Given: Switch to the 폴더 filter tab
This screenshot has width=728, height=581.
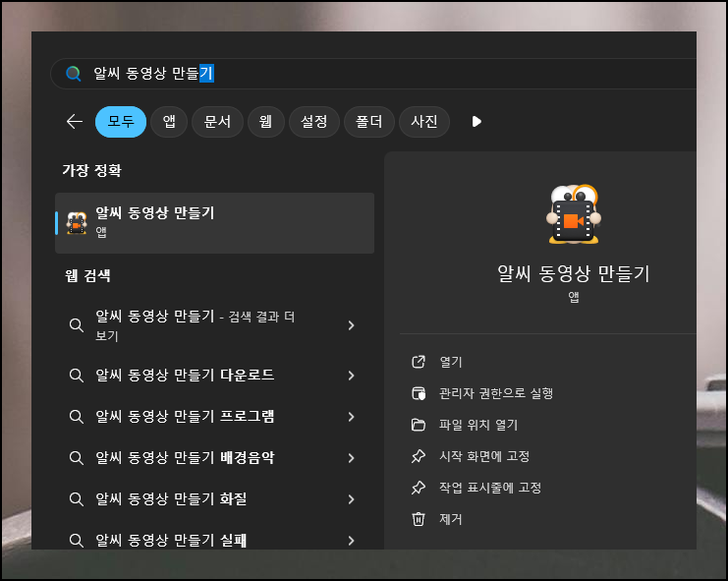Looking at the screenshot, I should pyautogui.click(x=369, y=122).
